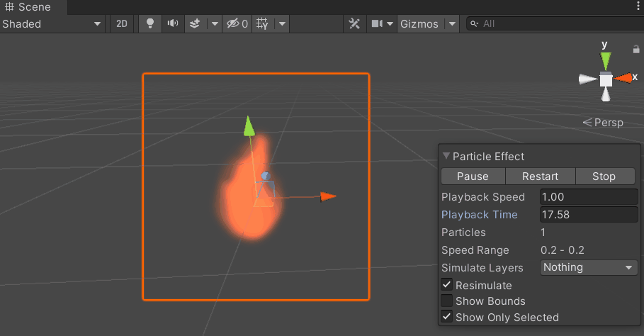Click the red X axis cone on orientation gizmo
644x336 pixels.
coord(623,78)
